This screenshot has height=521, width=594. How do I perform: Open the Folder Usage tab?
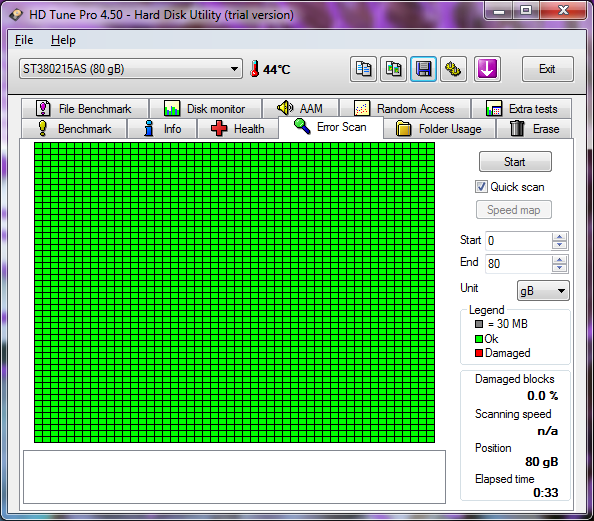point(439,129)
